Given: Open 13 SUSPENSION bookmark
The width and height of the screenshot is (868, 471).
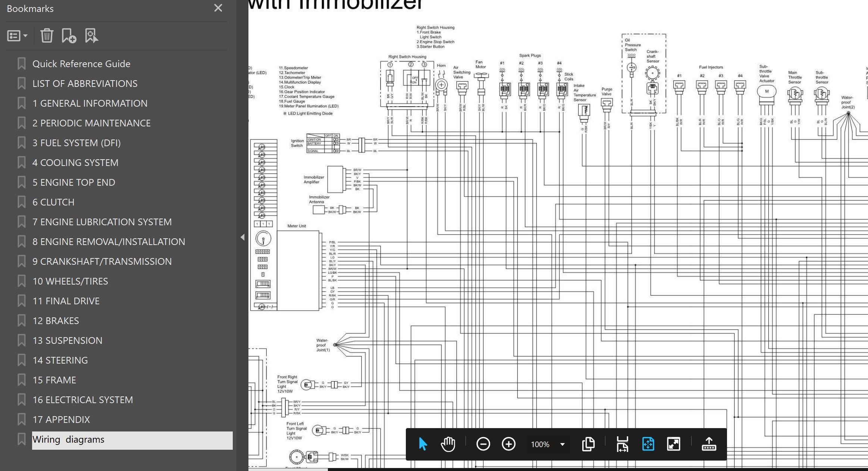Looking at the screenshot, I should click(x=67, y=340).
